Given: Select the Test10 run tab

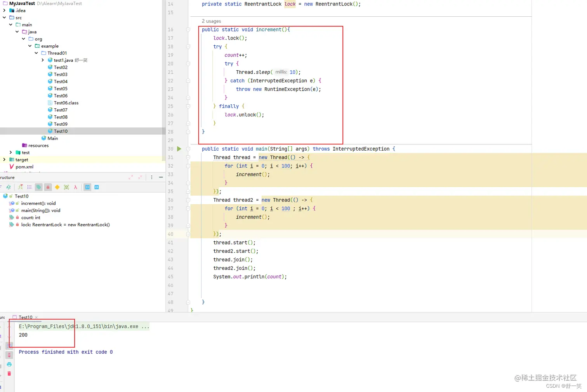Looking at the screenshot, I should (25, 317).
